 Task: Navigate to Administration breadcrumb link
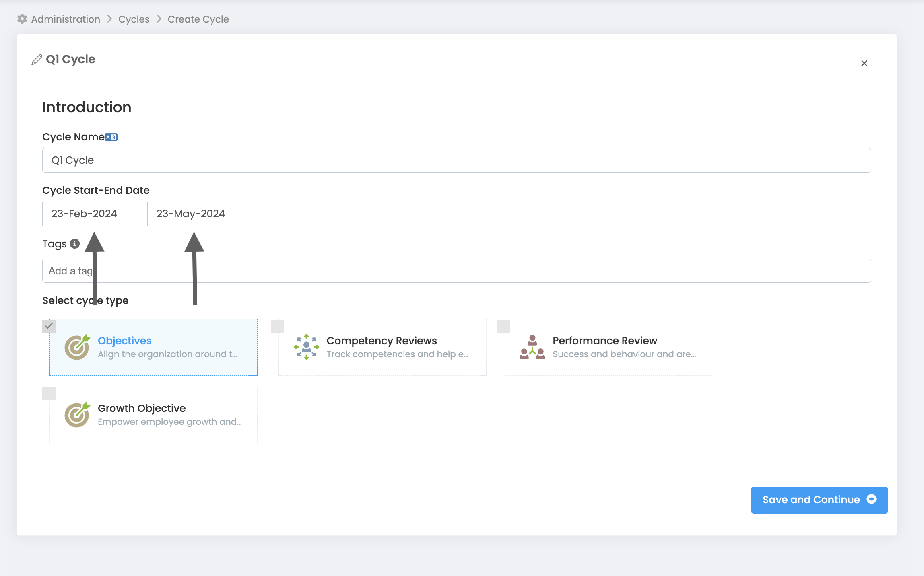(66, 19)
